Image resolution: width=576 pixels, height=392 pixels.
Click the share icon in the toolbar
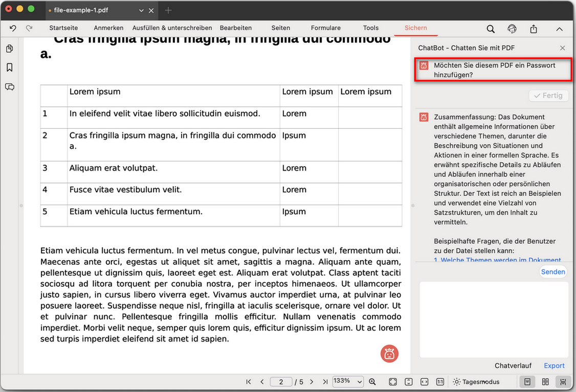(x=534, y=29)
